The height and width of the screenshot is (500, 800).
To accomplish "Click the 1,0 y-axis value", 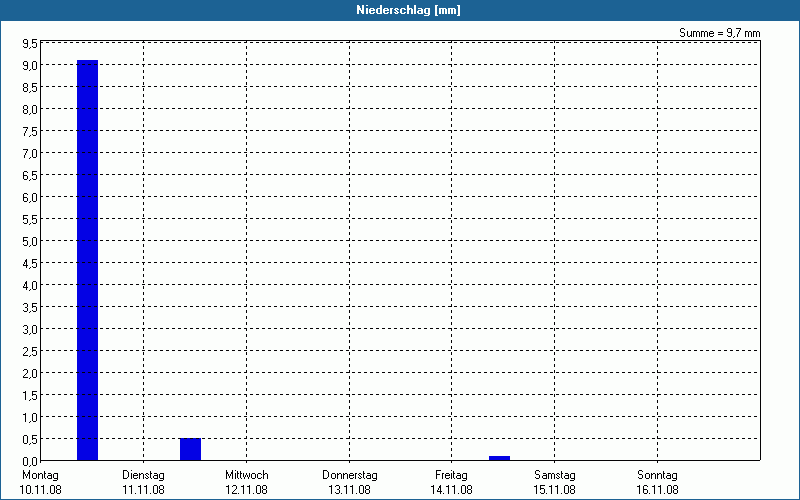I will click(30, 417).
